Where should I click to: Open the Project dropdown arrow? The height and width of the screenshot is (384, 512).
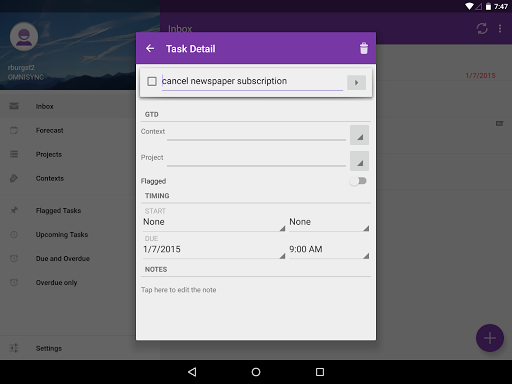(x=359, y=161)
